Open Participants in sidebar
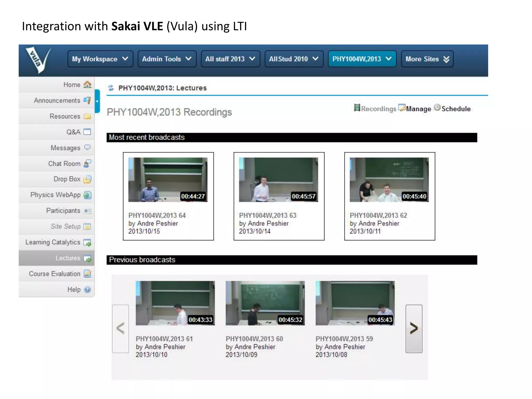This screenshot has width=532, height=399. (57, 211)
